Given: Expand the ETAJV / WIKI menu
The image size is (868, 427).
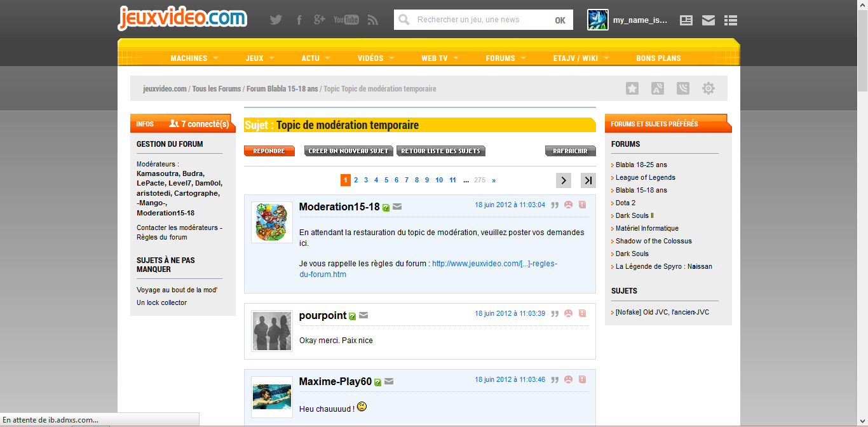Looking at the screenshot, I should click(581, 58).
